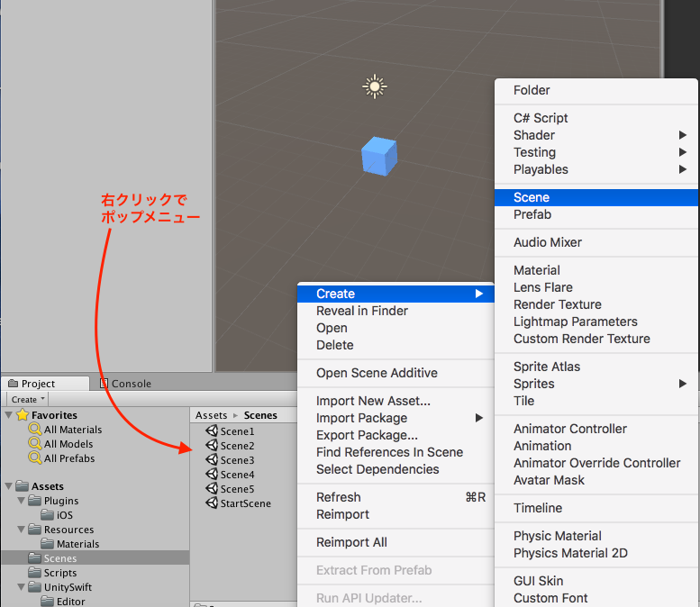Choose GUI Skin menu entry

tap(596, 581)
